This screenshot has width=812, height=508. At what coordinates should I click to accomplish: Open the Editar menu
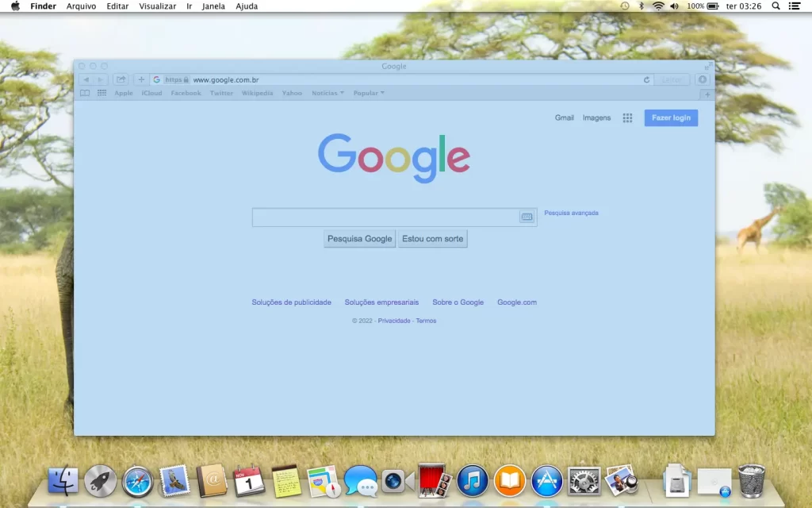click(x=117, y=6)
